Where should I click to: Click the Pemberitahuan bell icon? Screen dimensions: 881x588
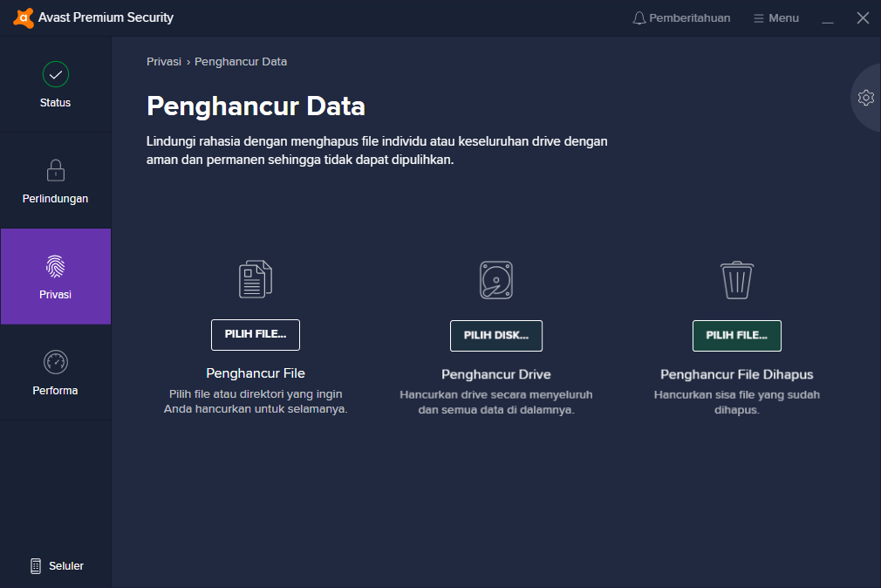pos(639,18)
